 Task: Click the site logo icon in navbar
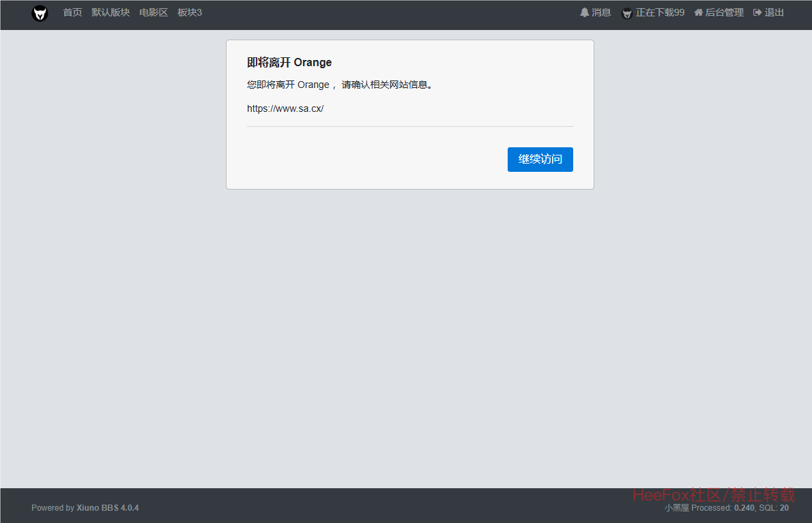40,13
